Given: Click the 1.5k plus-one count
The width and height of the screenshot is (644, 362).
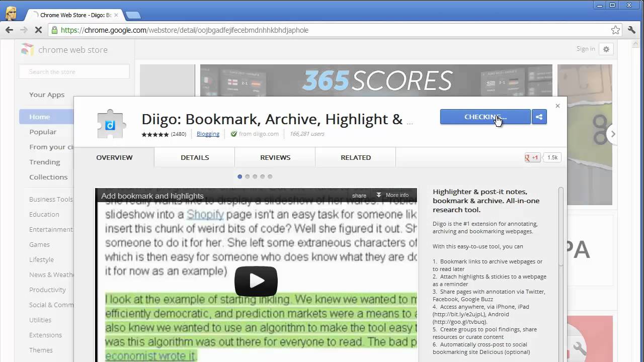Looking at the screenshot, I should [552, 157].
